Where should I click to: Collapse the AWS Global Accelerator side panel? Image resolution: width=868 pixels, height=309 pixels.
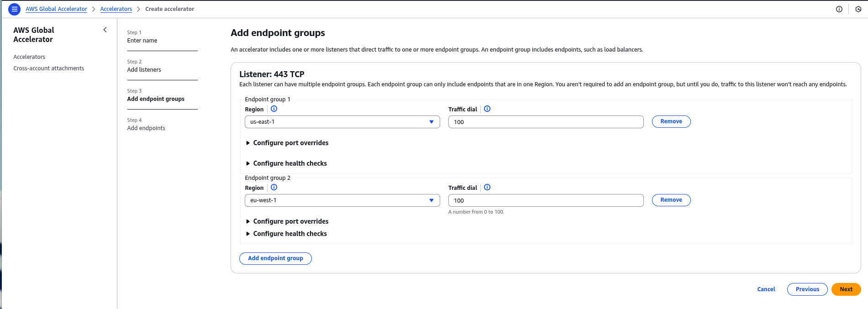pos(105,30)
